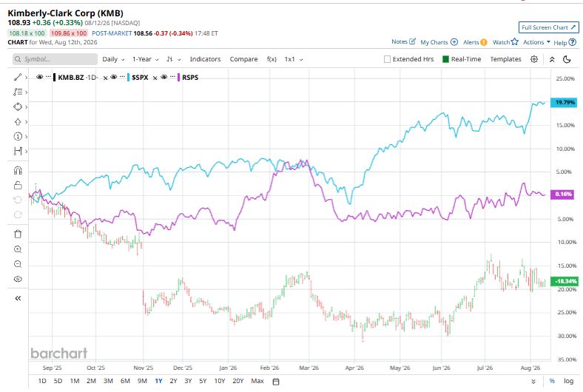Select the numbered label tool
The image size is (583, 392).
(x=18, y=136)
